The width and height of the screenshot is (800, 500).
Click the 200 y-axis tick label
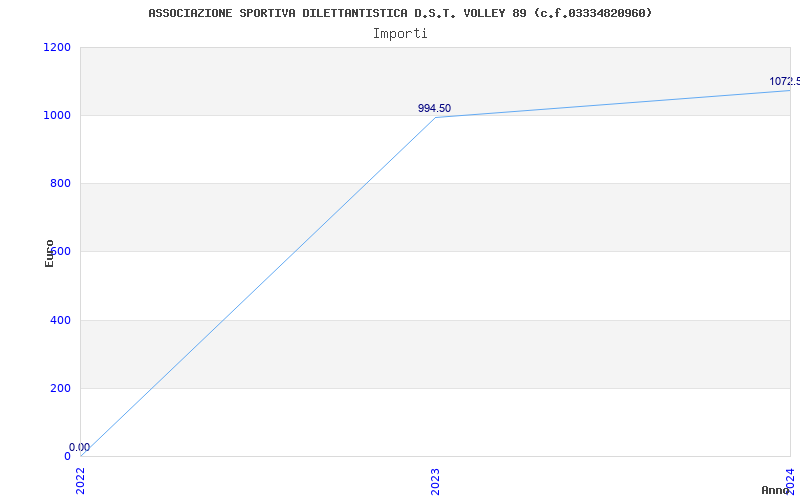click(x=60, y=388)
